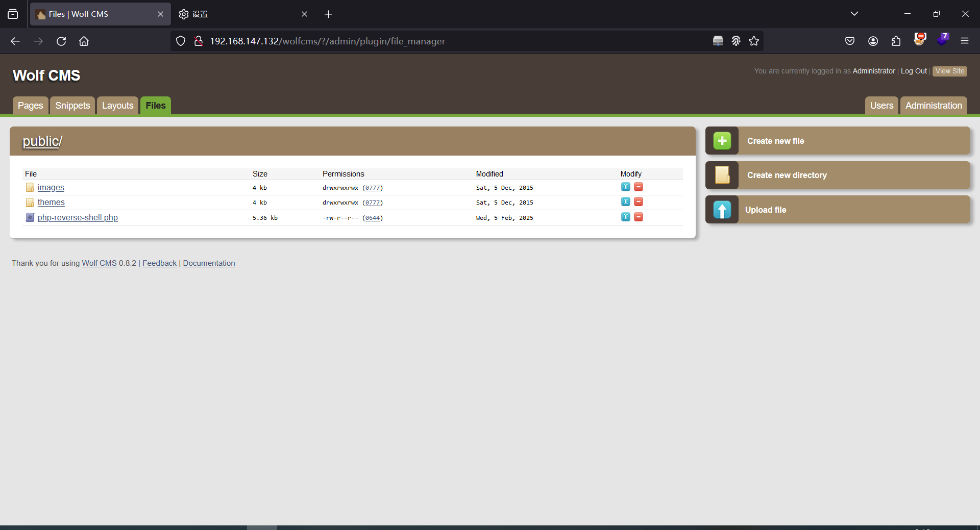This screenshot has width=980, height=530.
Task: Reload the current page
Action: 61,41
